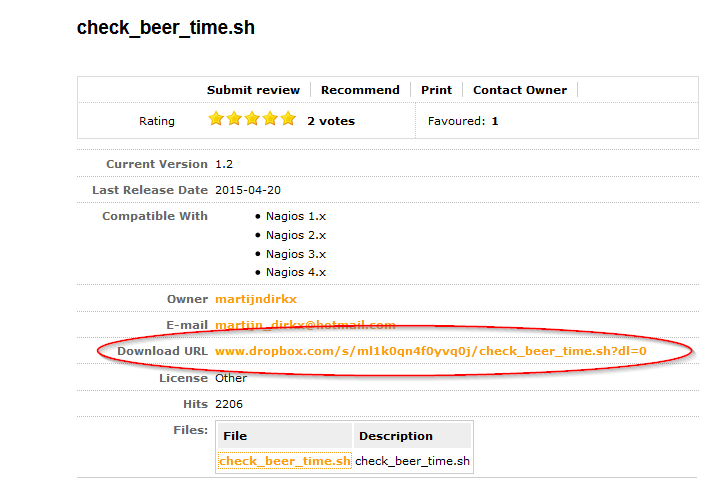Print this plugin page
The width and height of the screenshot is (715, 487).
(x=436, y=90)
